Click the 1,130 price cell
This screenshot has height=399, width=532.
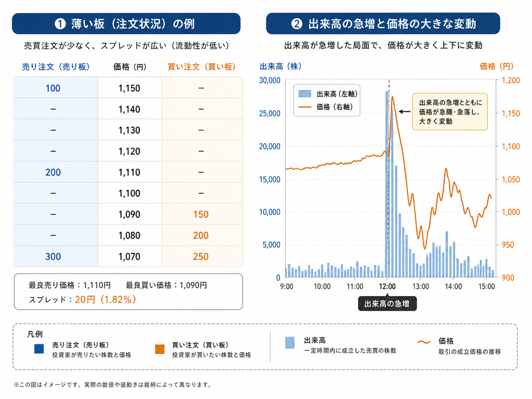129,130
